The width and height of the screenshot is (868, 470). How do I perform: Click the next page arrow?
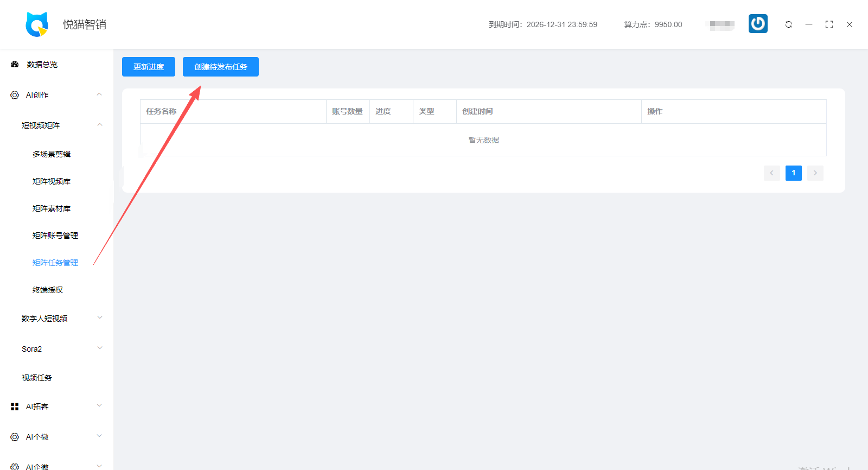click(x=815, y=173)
